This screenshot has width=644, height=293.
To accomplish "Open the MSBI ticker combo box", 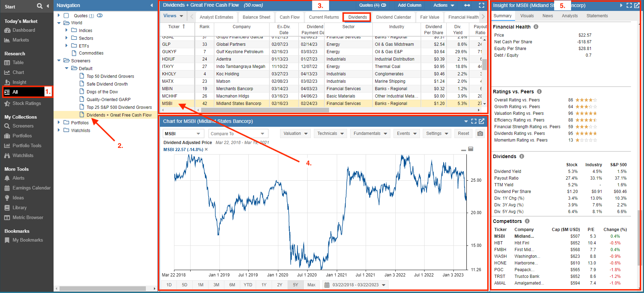I will pos(183,134).
